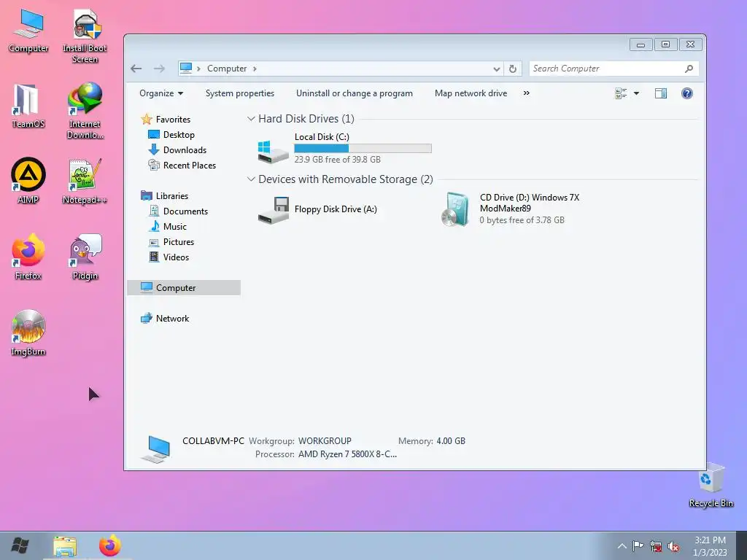The width and height of the screenshot is (747, 560).
Task: Open the Start menu orb
Action: [20, 545]
